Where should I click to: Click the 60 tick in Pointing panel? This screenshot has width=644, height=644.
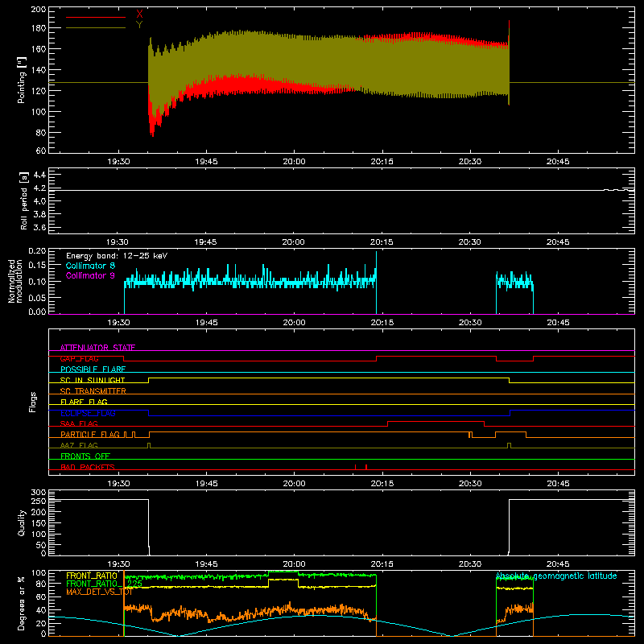pyautogui.click(x=41, y=151)
